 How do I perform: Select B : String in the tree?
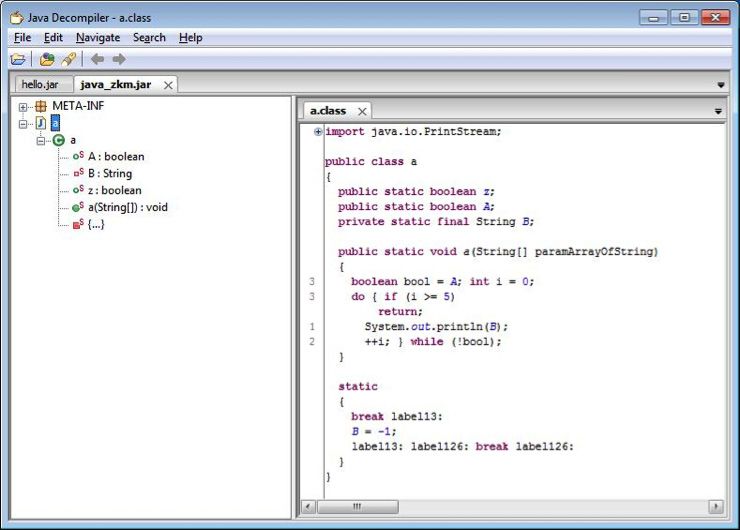pyautogui.click(x=110, y=173)
